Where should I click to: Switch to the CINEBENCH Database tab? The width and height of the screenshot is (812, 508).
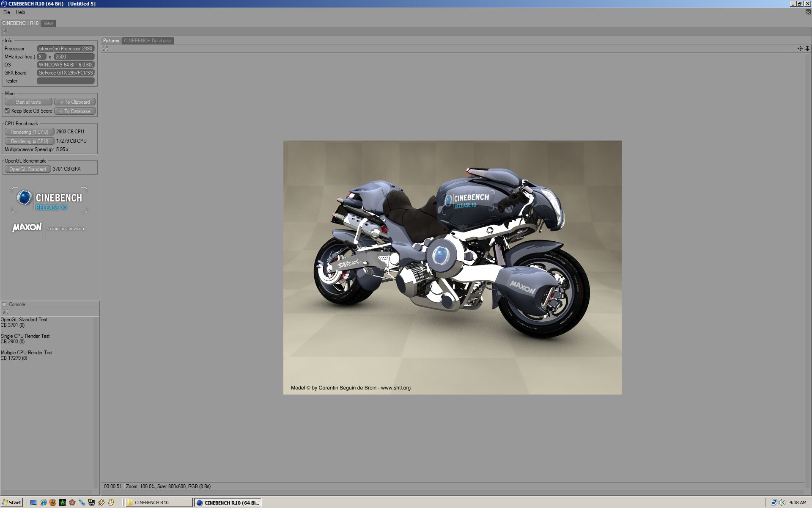click(x=147, y=41)
